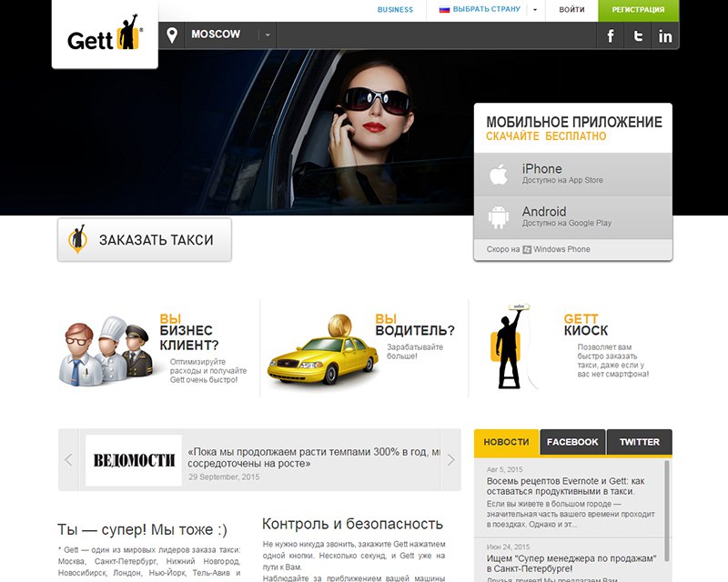The width and height of the screenshot is (728, 582).
Task: Click the Windows Phone logo icon
Action: 527,249
